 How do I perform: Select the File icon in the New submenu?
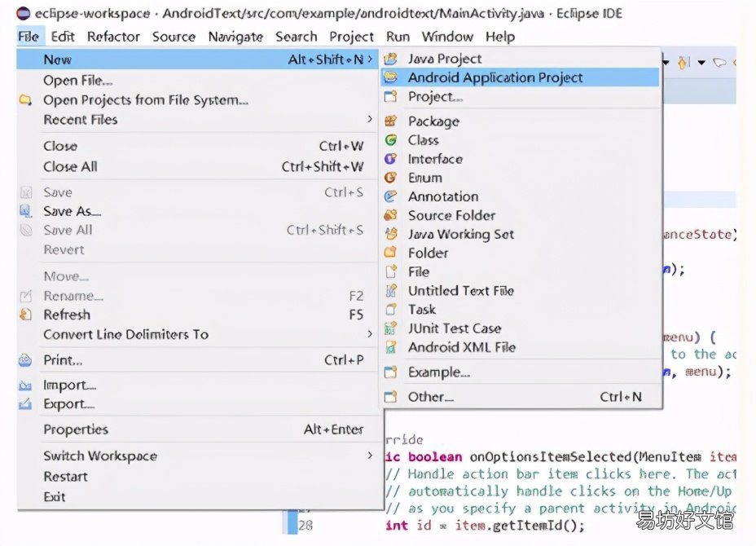(x=390, y=271)
